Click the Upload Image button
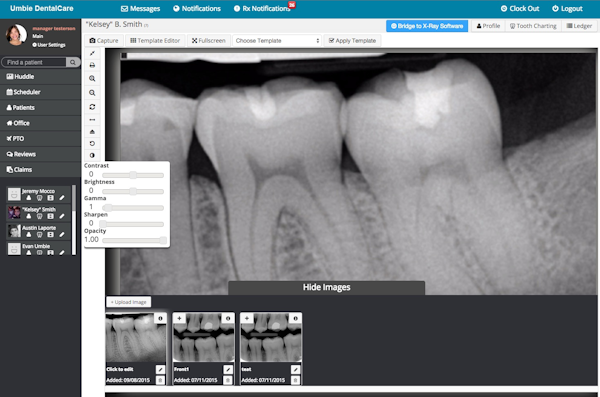The width and height of the screenshot is (600, 397). pos(129,302)
